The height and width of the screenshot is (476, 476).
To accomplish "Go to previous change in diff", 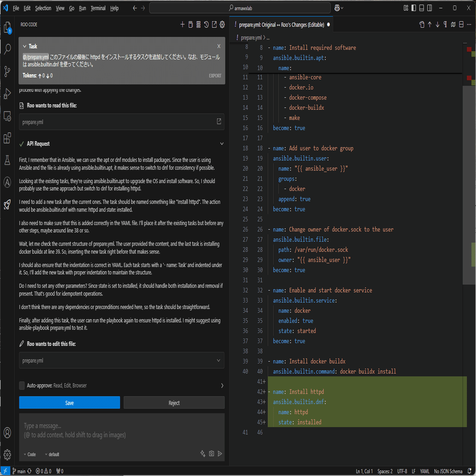I will click(x=429, y=24).
